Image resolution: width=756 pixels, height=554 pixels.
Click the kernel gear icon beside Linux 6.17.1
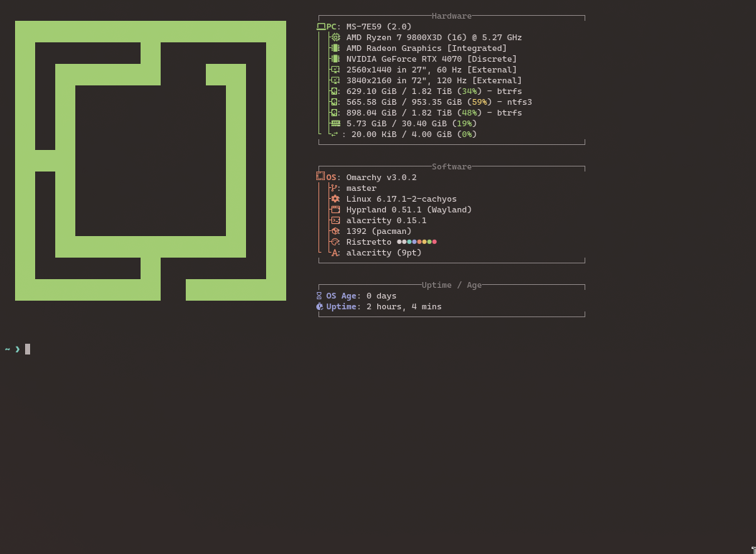point(336,199)
